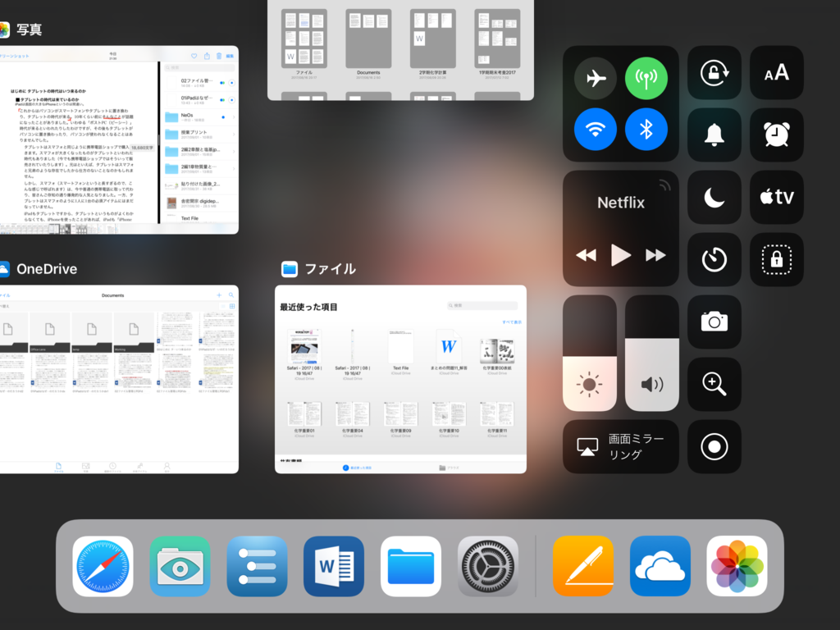Open まとめの問題11_解答 Word file

(x=449, y=351)
